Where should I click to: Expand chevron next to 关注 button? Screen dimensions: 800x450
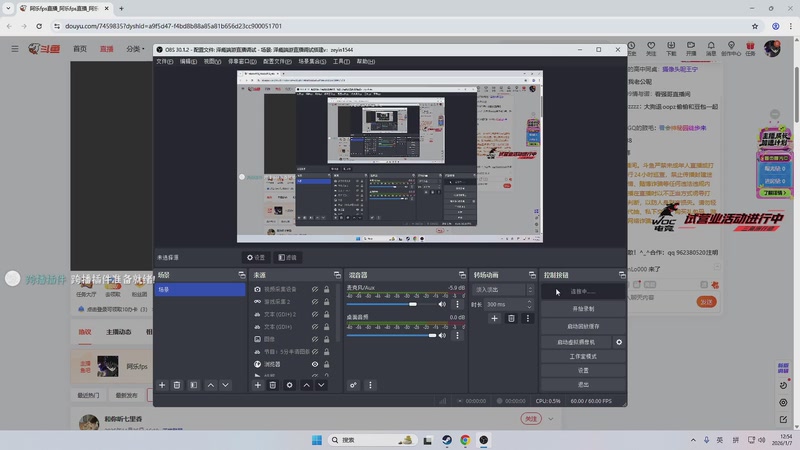point(551,419)
